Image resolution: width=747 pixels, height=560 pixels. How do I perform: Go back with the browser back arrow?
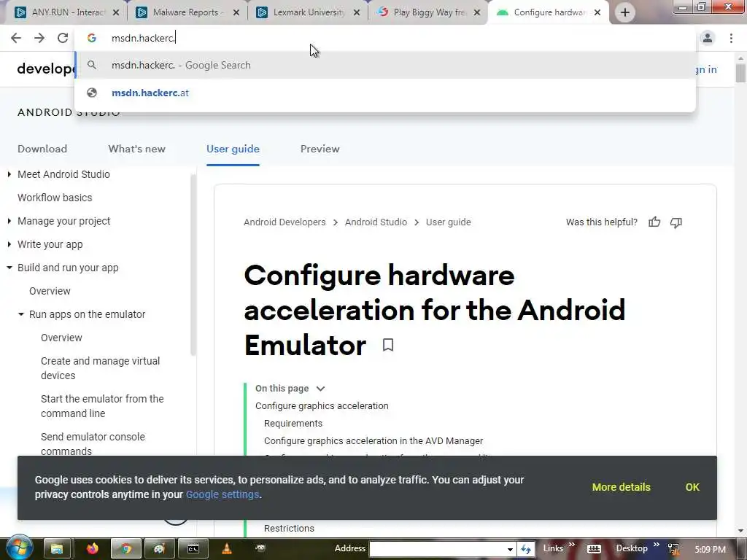(16, 38)
